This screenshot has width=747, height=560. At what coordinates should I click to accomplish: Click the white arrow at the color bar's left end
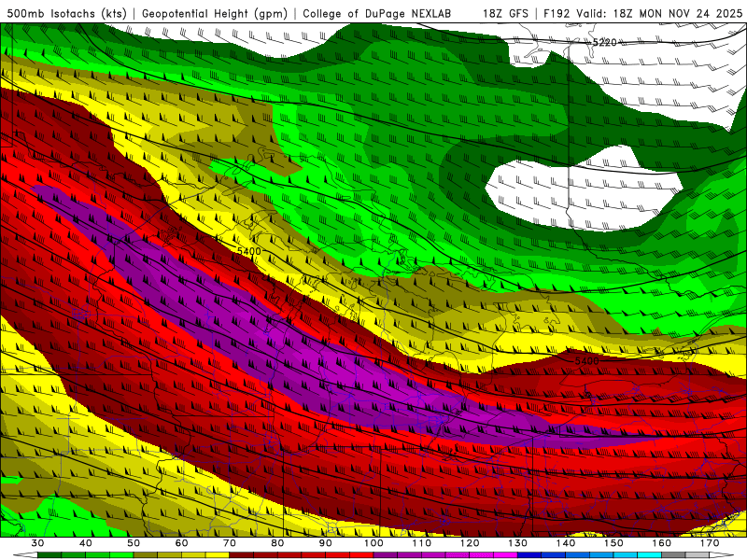[x=25, y=555]
